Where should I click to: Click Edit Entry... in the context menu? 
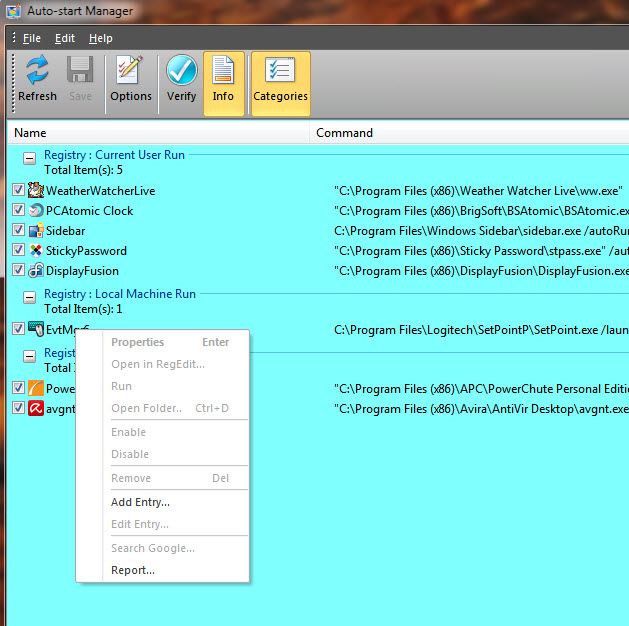point(162,524)
